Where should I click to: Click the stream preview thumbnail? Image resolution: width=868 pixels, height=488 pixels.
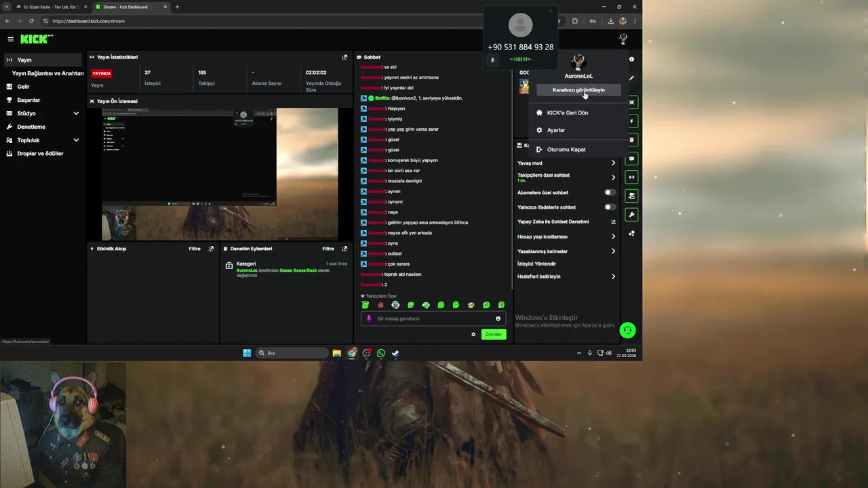click(x=220, y=174)
